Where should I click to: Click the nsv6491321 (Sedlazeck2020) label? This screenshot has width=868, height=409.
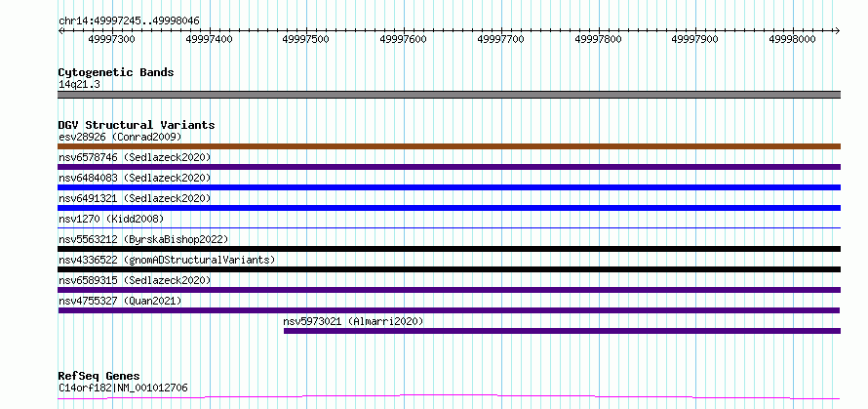point(135,198)
